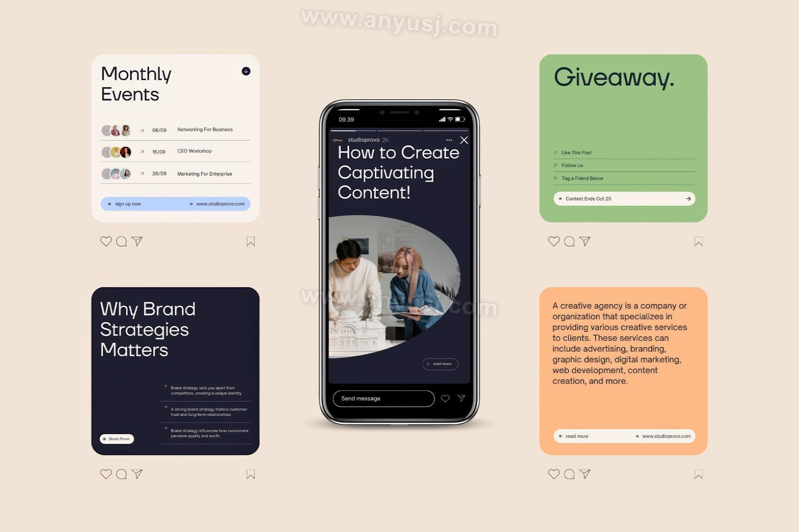The width and height of the screenshot is (799, 532).
Task: Click the www.studioprovo.com link on events post
Action: (220, 204)
